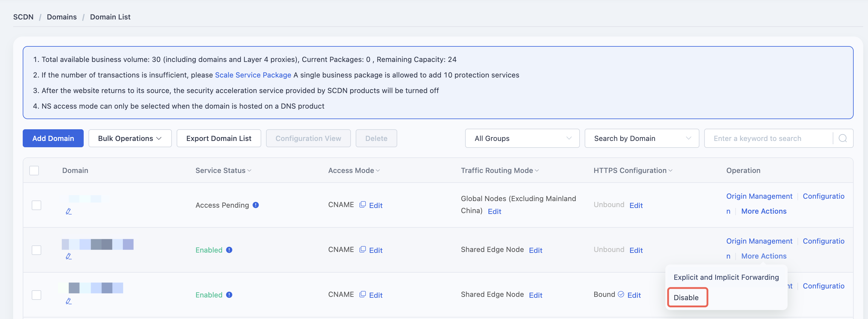868x319 pixels.
Task: Expand the All Groups selector
Action: [x=522, y=138]
